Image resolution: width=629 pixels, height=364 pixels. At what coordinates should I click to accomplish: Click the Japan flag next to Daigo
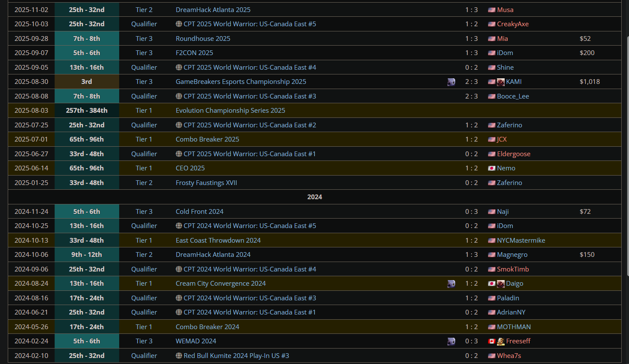coord(492,284)
